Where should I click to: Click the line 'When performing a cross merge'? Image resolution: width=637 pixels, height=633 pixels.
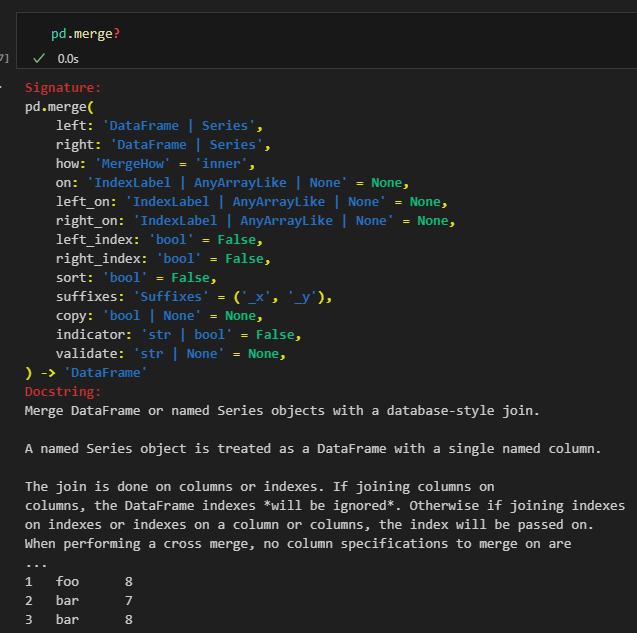point(298,544)
